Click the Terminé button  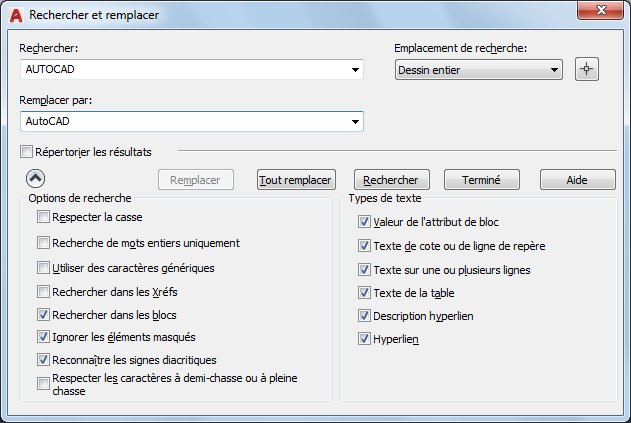tap(482, 180)
